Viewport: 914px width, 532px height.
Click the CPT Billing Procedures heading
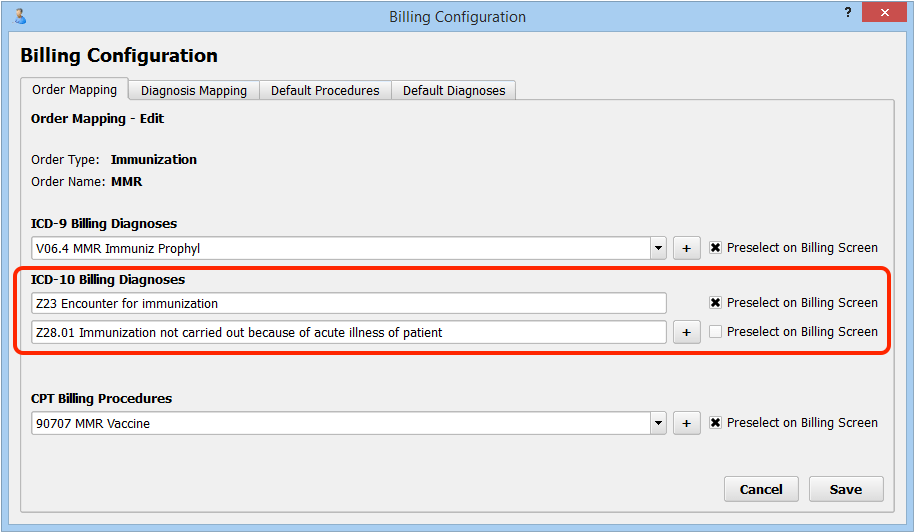pyautogui.click(x=101, y=398)
